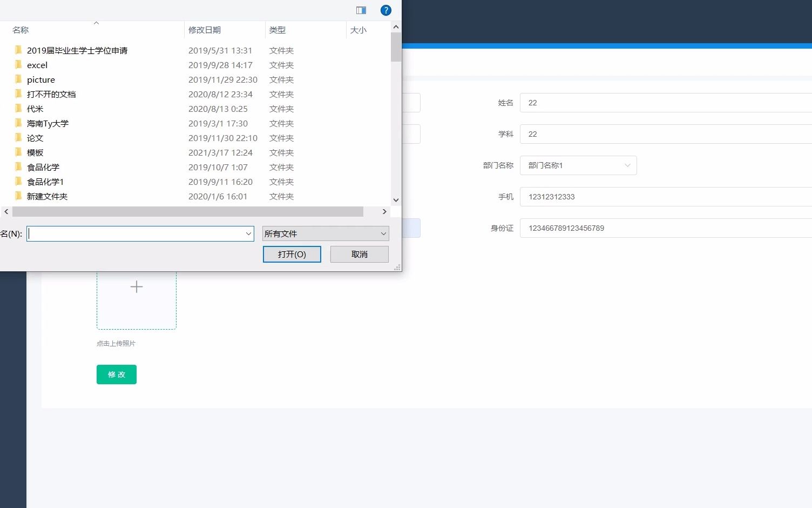Click 文件夹 type in the excel row

pyautogui.click(x=282, y=65)
